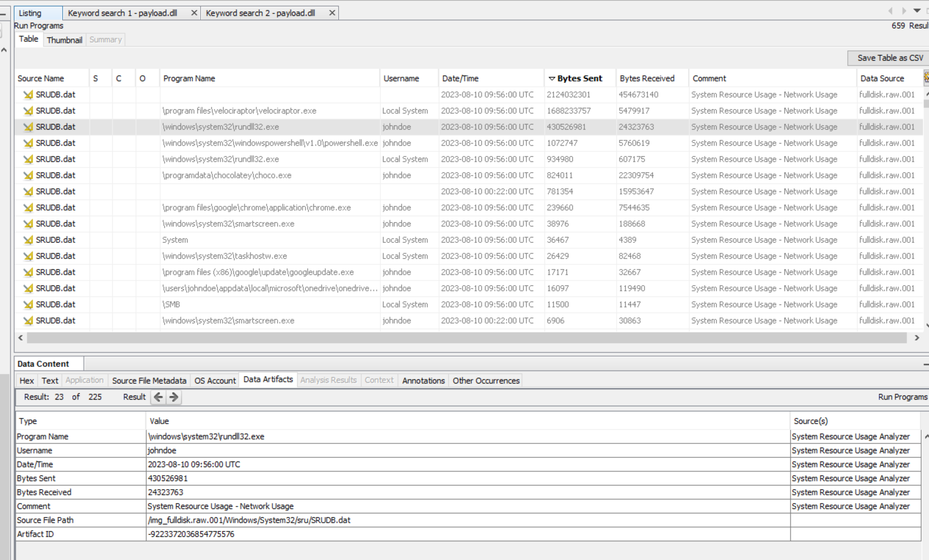Screen dimensions: 929x560
Task: Open Other Occurrences tab
Action: click(486, 380)
